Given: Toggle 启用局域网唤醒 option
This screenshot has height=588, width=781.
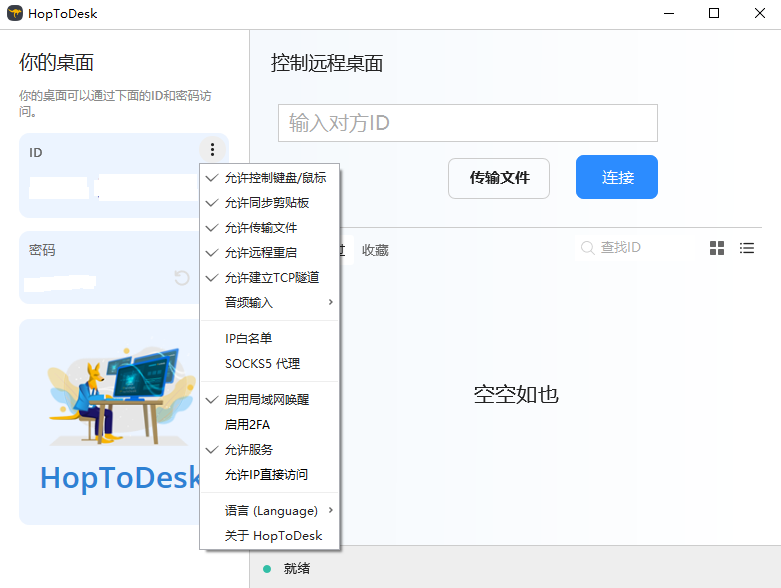Looking at the screenshot, I should (267, 399).
